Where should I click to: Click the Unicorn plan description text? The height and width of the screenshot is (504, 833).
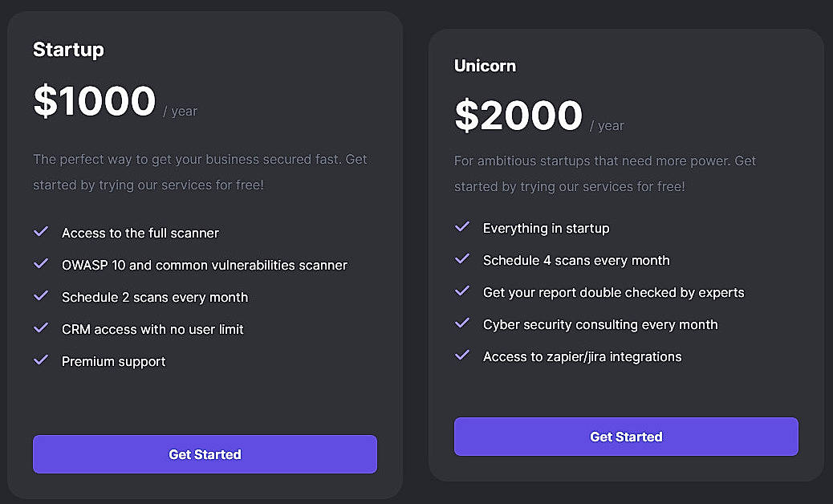click(x=605, y=173)
